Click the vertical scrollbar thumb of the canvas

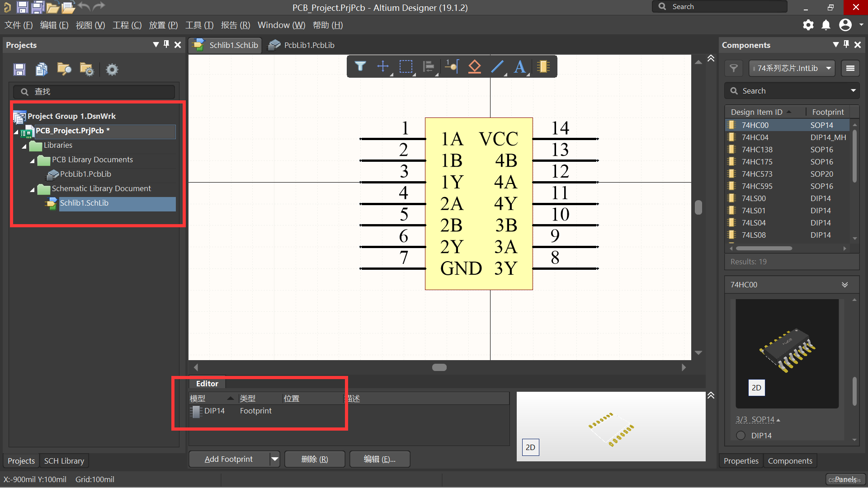click(x=698, y=207)
